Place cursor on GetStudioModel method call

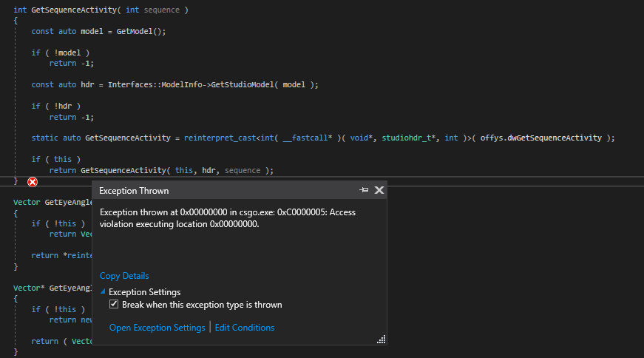coord(241,84)
